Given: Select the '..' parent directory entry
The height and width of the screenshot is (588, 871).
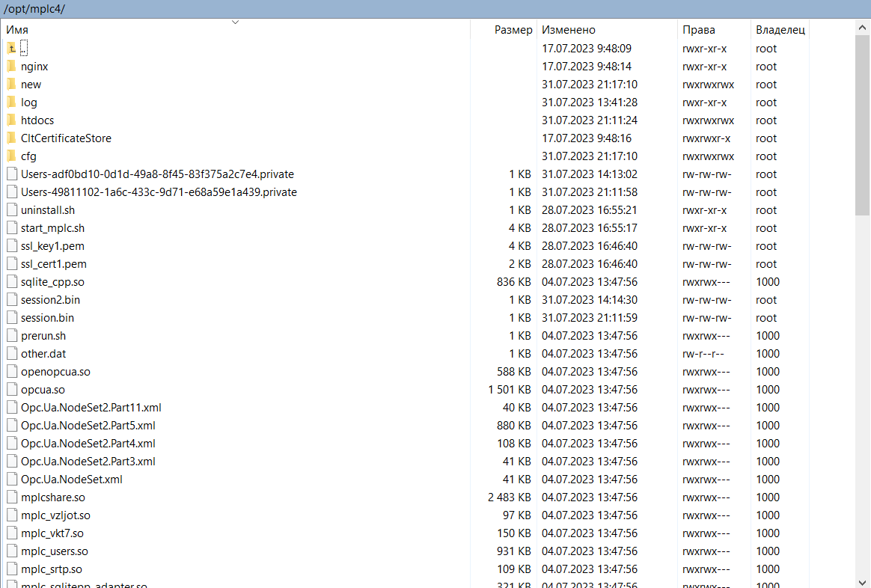Looking at the screenshot, I should tap(24, 49).
